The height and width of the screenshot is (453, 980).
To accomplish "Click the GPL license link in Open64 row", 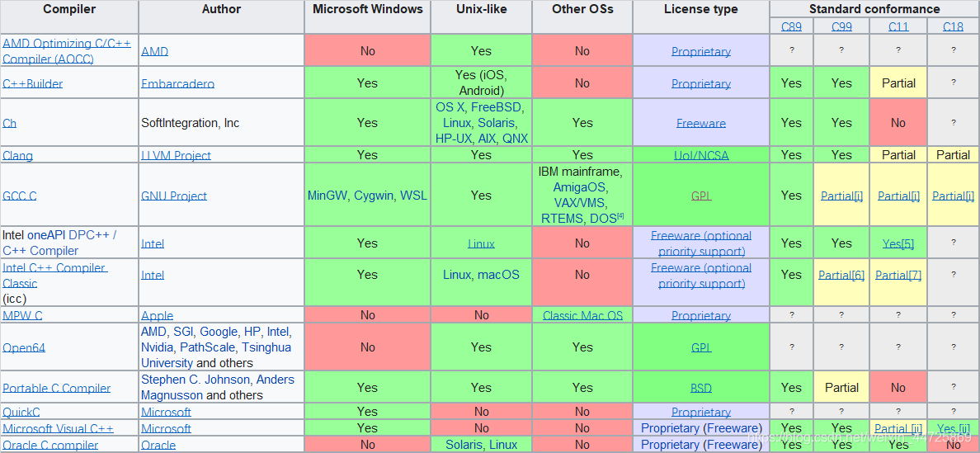I will pyautogui.click(x=701, y=348).
